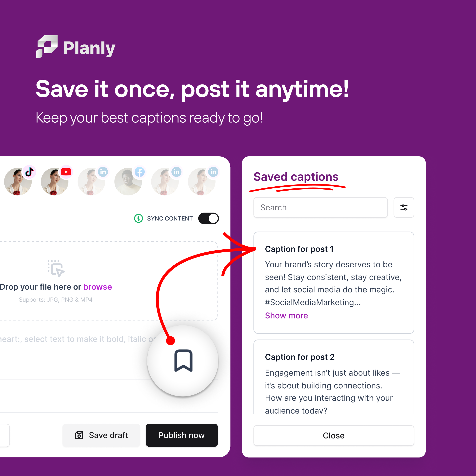This screenshot has height=476, width=476.
Task: Click the Save draft button
Action: pos(101,435)
